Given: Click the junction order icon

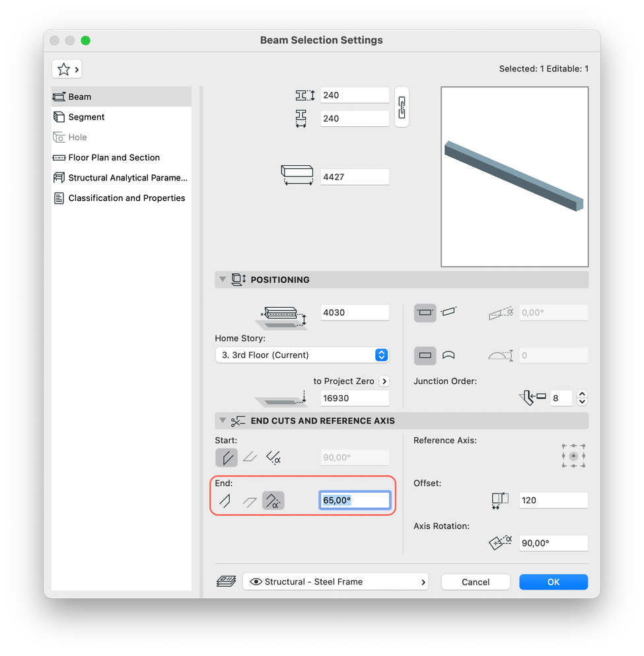Looking at the screenshot, I should click(532, 398).
